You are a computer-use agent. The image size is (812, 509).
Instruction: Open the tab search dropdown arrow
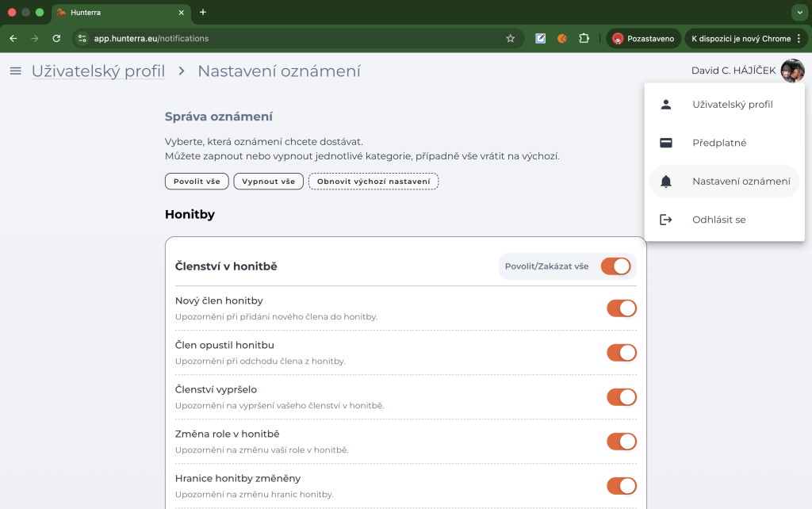point(799,13)
